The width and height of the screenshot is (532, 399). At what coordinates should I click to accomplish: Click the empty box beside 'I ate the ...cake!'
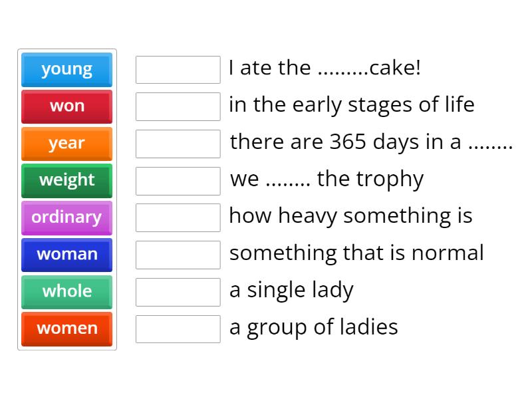[178, 70]
